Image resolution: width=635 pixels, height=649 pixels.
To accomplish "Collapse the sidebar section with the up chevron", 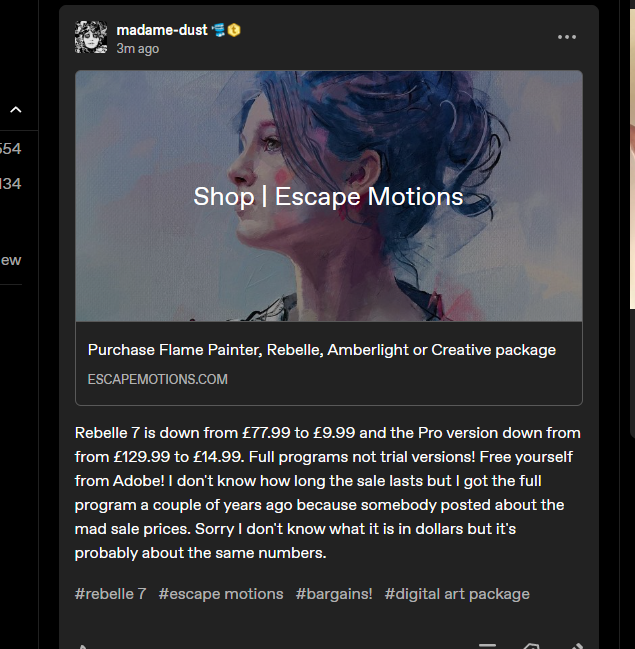I will tap(16, 110).
